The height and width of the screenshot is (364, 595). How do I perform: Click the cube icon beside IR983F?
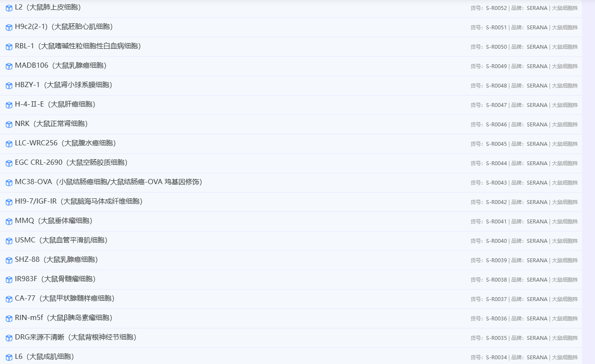pyautogui.click(x=9, y=280)
